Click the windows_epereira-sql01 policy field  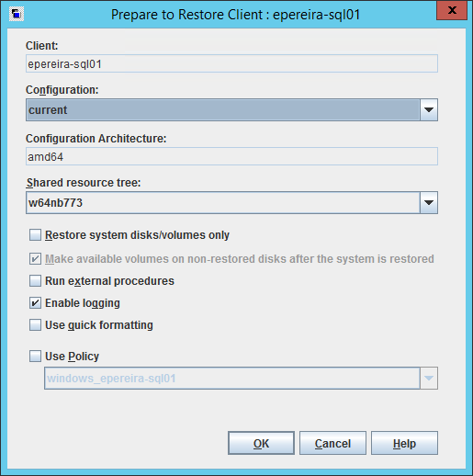click(232, 379)
